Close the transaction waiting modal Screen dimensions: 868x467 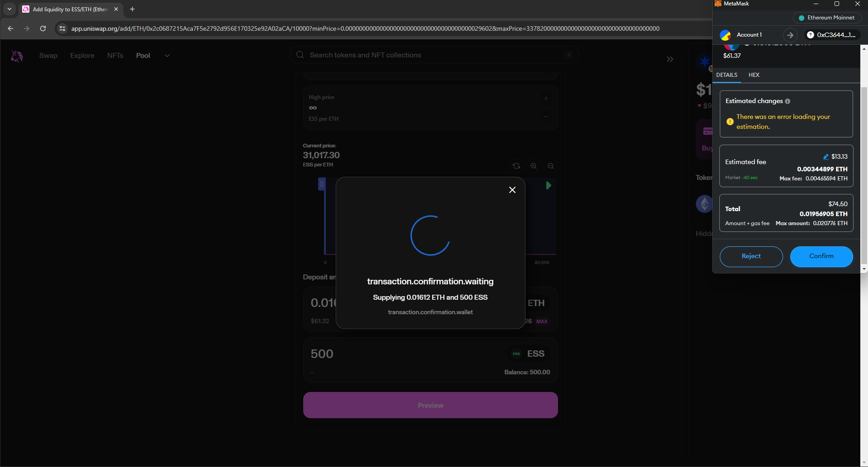512,190
